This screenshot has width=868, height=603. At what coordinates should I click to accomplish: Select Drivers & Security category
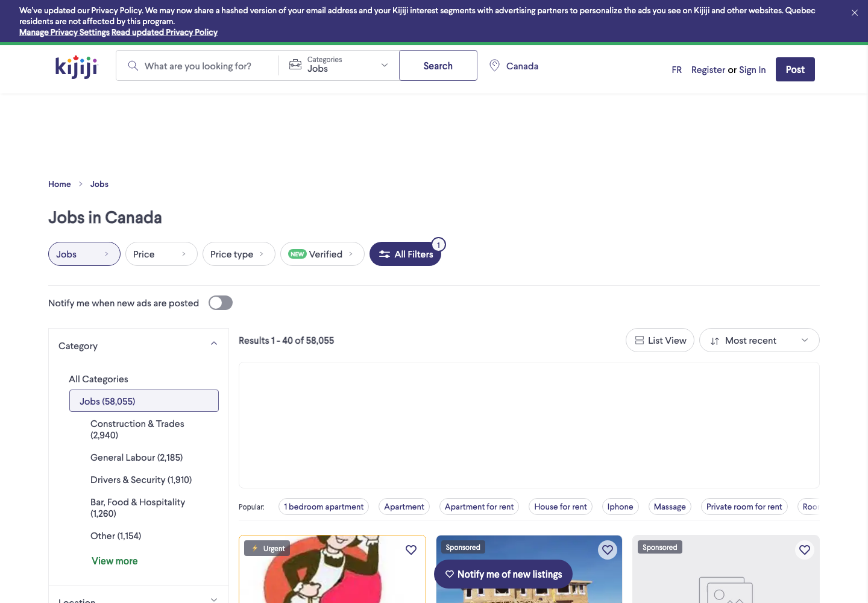click(x=141, y=479)
